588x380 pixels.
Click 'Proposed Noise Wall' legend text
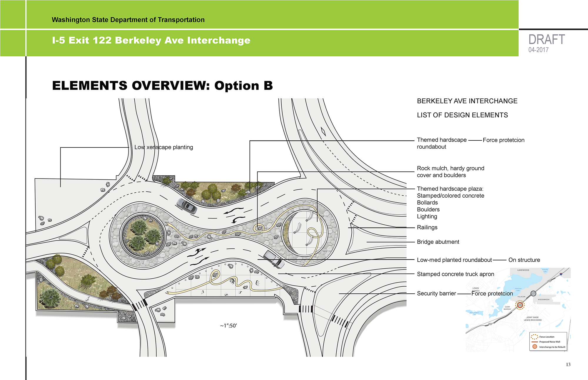pyautogui.click(x=550, y=342)
